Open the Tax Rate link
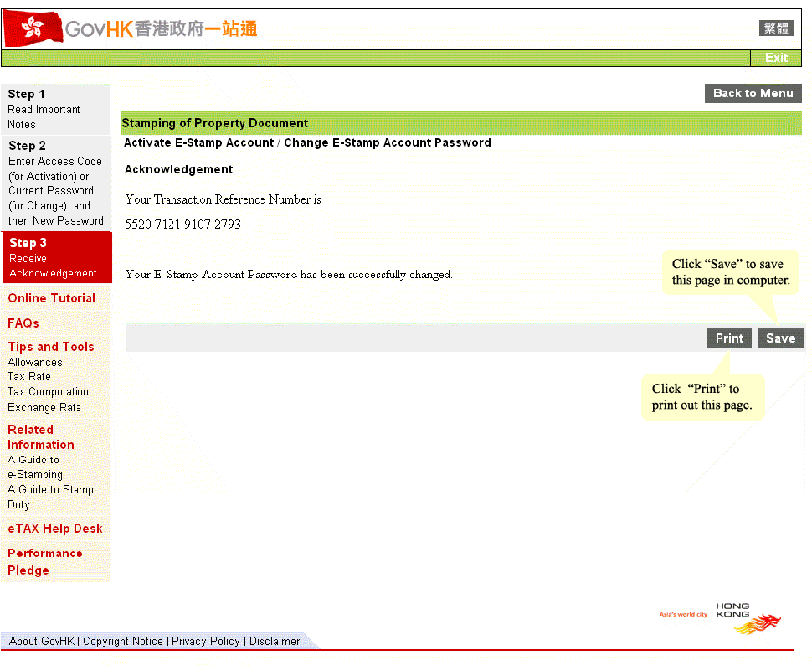Viewport: 812px width, 671px height. point(29,377)
